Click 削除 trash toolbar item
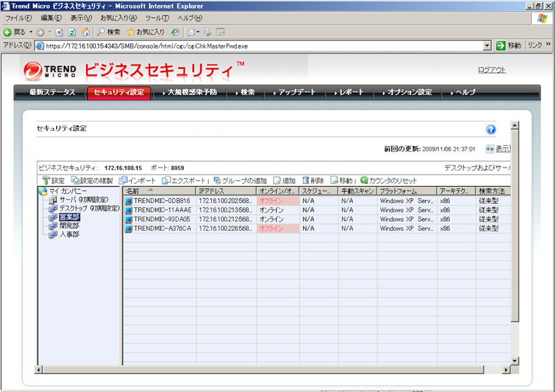Screen dimensions: 556x392 coord(313,181)
